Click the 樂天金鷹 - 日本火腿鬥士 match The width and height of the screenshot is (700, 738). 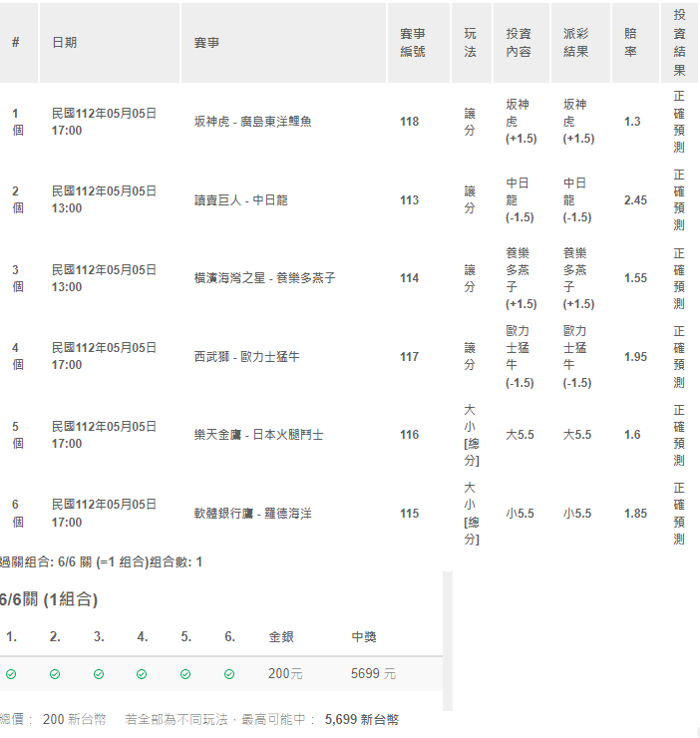pyautogui.click(x=258, y=435)
